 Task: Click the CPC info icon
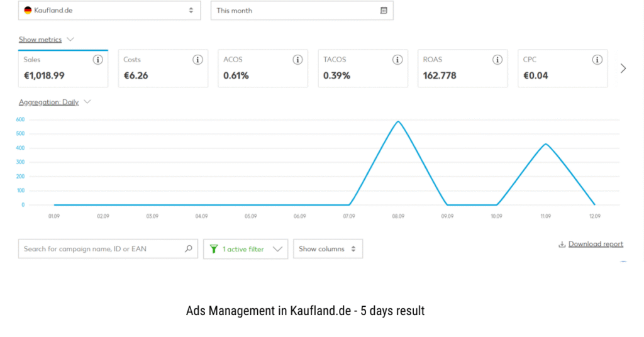597,60
